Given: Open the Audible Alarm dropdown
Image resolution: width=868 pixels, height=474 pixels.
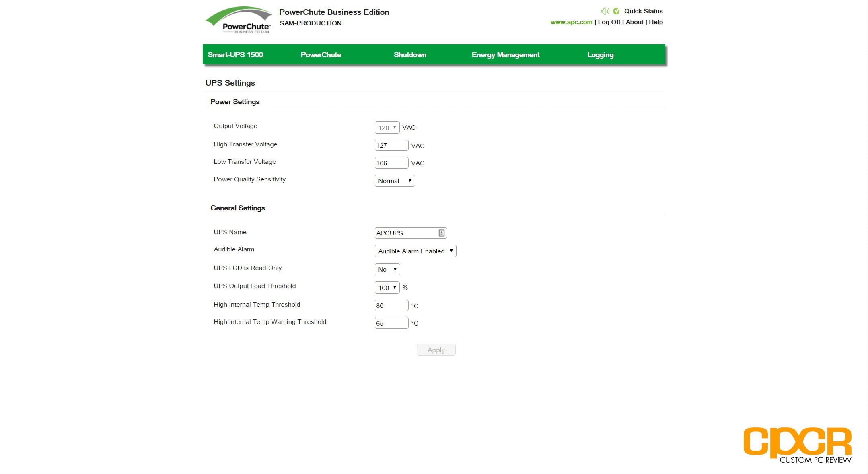Looking at the screenshot, I should click(x=415, y=251).
